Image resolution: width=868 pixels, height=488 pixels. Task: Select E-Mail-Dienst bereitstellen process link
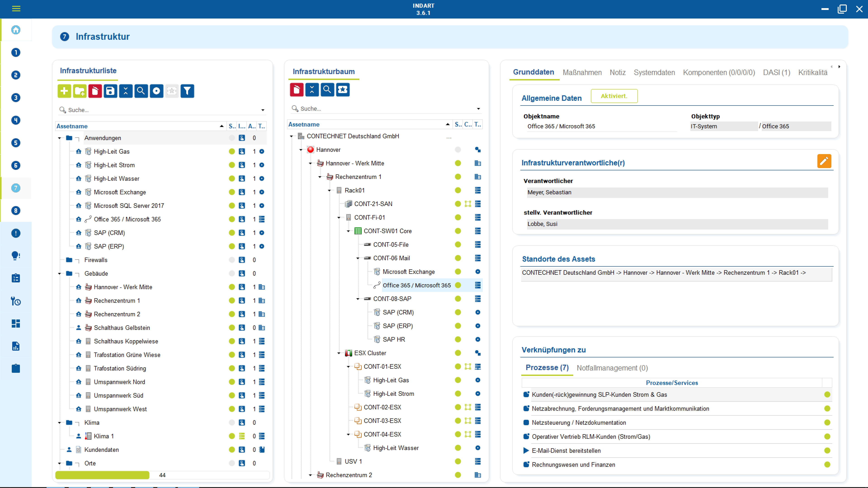(566, 451)
